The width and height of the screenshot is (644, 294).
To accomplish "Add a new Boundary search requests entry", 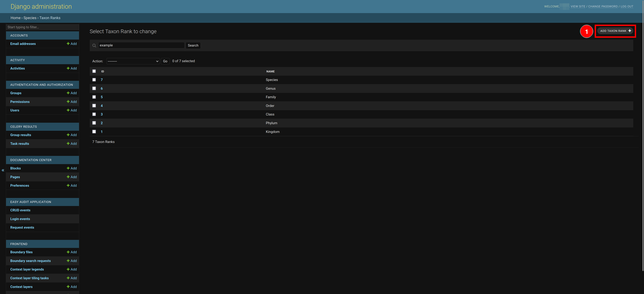I will [72, 261].
